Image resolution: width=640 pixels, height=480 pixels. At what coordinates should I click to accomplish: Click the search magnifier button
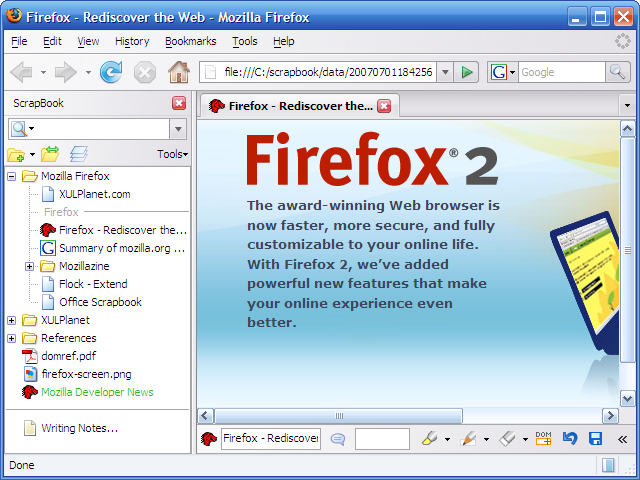[x=617, y=72]
